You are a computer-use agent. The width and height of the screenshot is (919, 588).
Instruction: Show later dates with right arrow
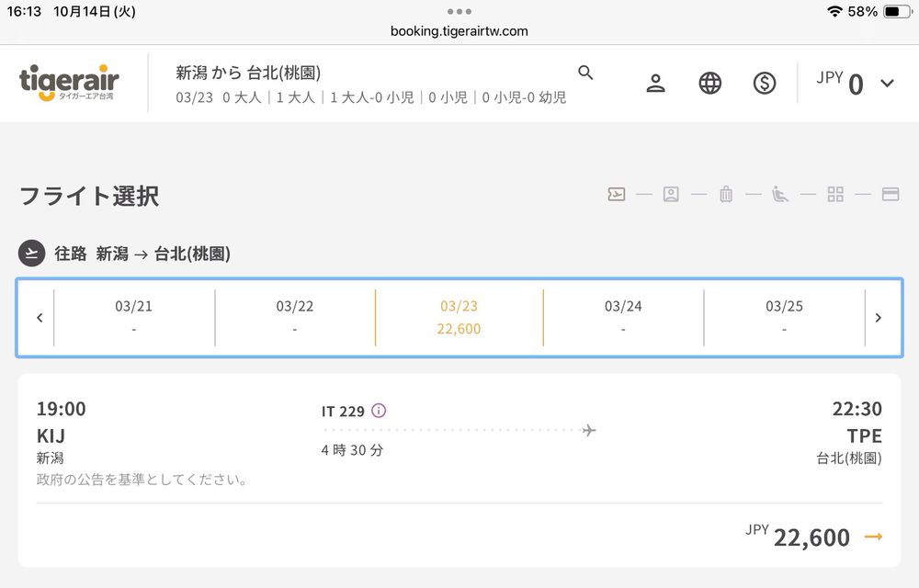[878, 317]
